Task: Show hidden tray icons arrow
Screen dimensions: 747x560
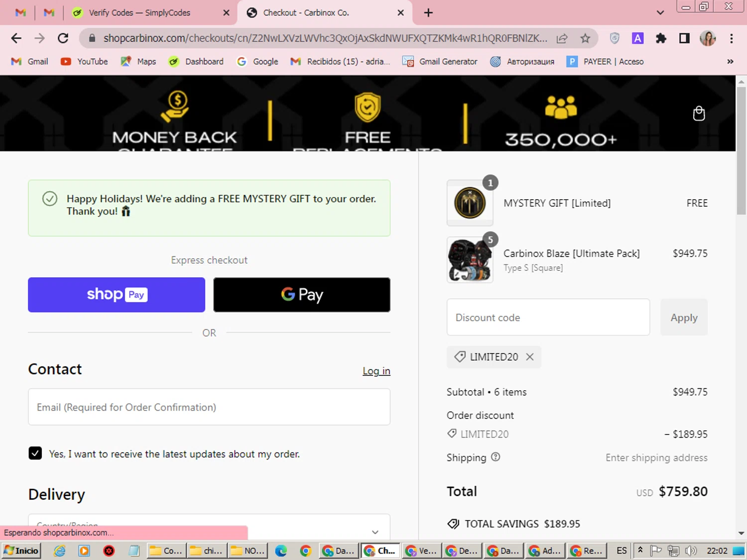Action: (640, 550)
